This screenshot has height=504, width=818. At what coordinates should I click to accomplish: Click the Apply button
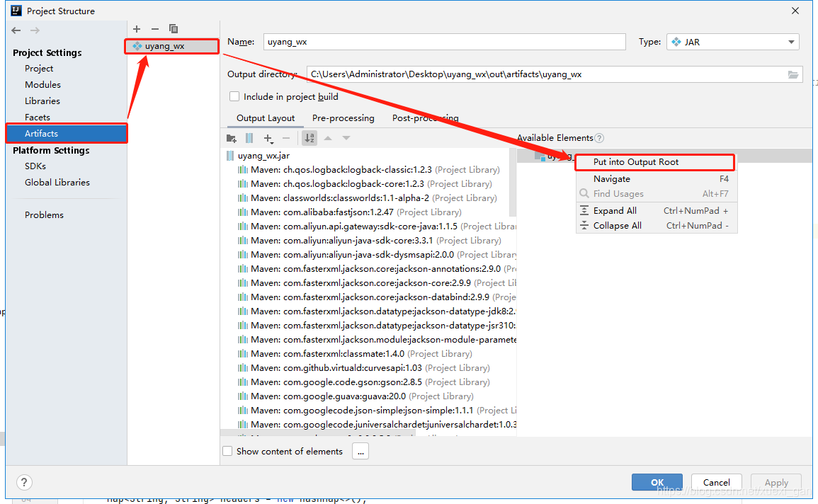pos(776,482)
